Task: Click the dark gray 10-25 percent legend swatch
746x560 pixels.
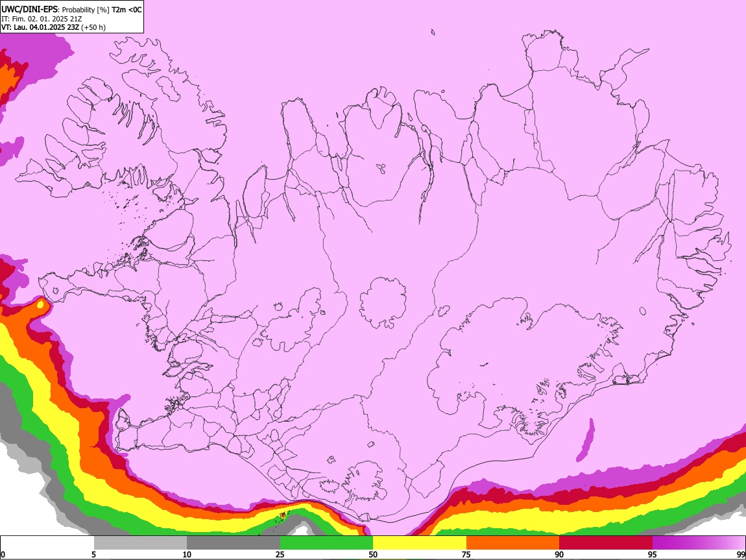Action: pyautogui.click(x=234, y=543)
